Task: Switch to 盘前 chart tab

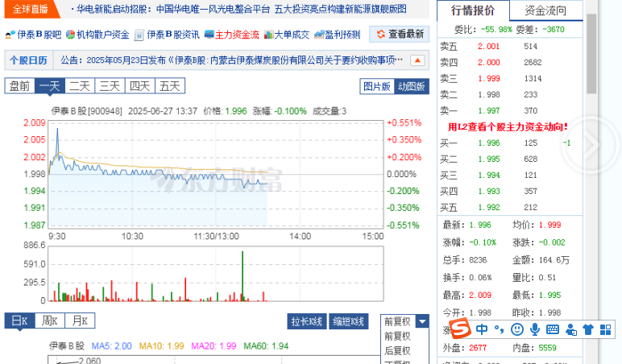Action: (19, 86)
